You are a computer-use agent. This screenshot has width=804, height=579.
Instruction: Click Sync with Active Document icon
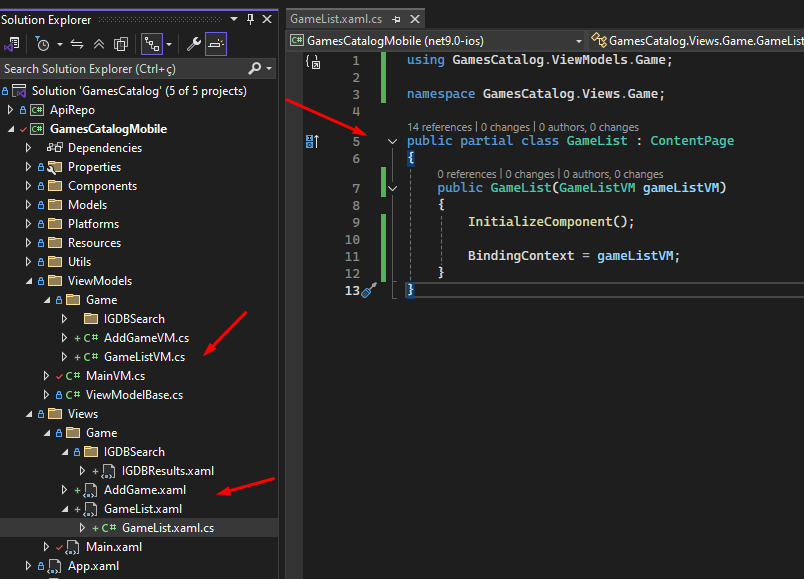point(77,44)
